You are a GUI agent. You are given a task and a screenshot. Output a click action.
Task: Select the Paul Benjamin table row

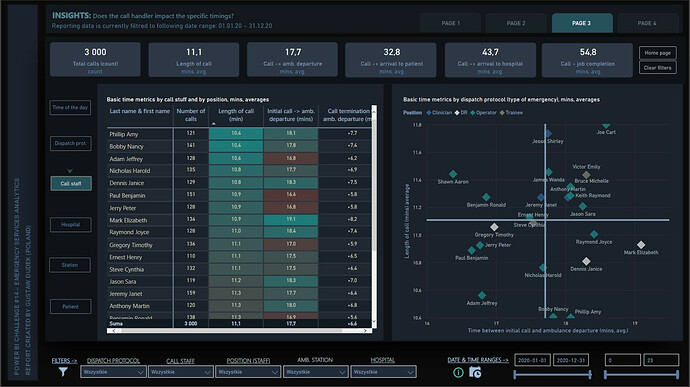click(239, 195)
